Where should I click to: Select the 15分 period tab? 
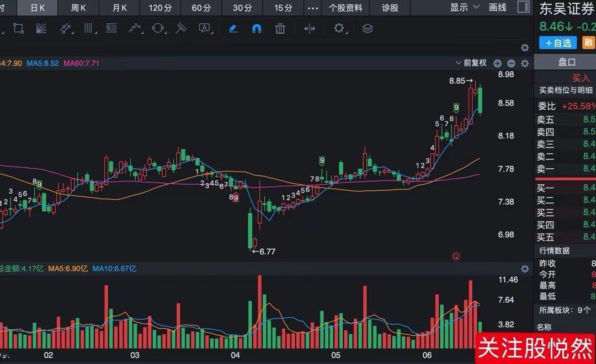click(283, 8)
